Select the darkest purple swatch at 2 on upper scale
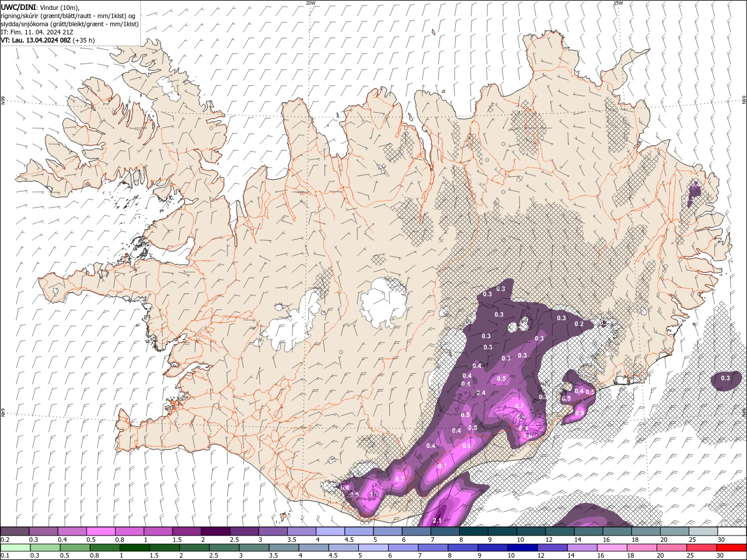 [x=215, y=531]
